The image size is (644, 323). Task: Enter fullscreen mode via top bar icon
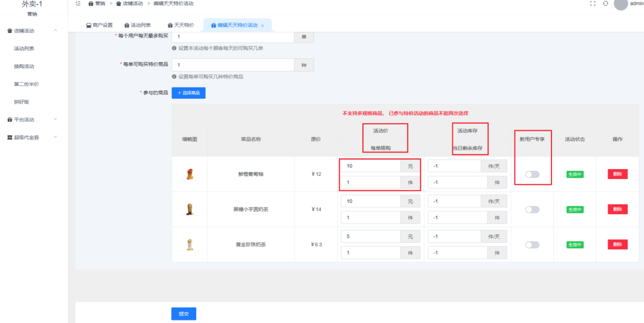pos(592,4)
